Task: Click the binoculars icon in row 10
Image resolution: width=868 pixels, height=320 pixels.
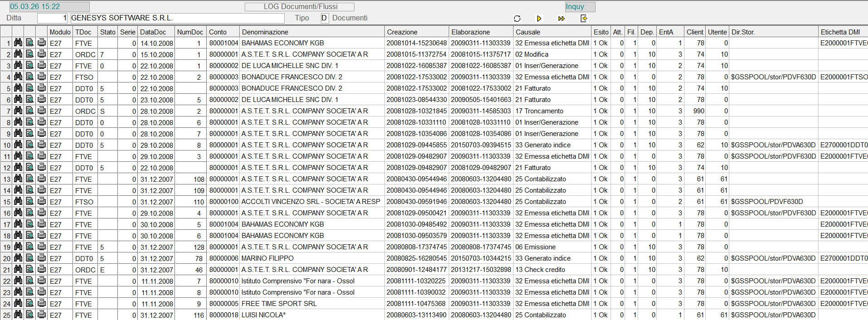Action: tap(18, 145)
